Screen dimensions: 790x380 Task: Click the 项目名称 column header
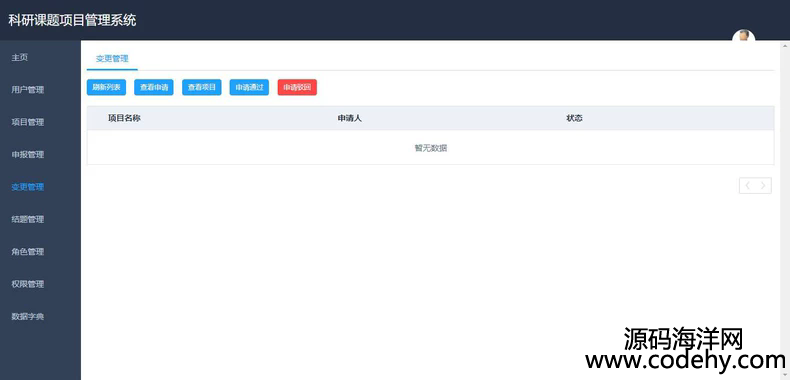124,118
